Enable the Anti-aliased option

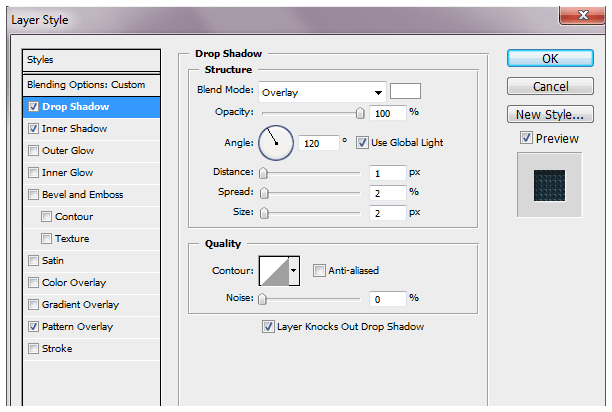pyautogui.click(x=319, y=270)
